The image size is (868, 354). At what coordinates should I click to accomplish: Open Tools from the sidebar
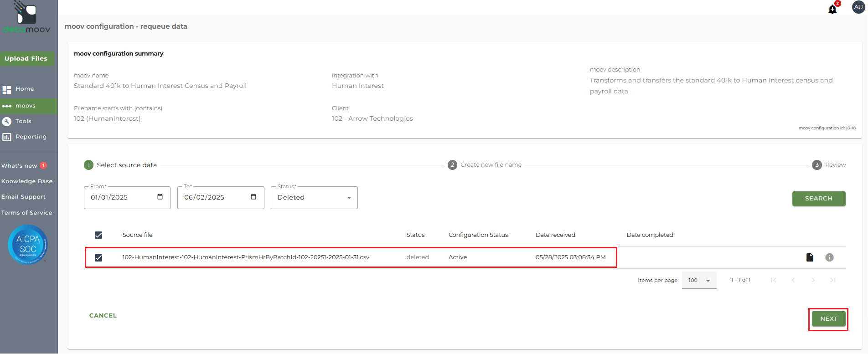tap(23, 121)
